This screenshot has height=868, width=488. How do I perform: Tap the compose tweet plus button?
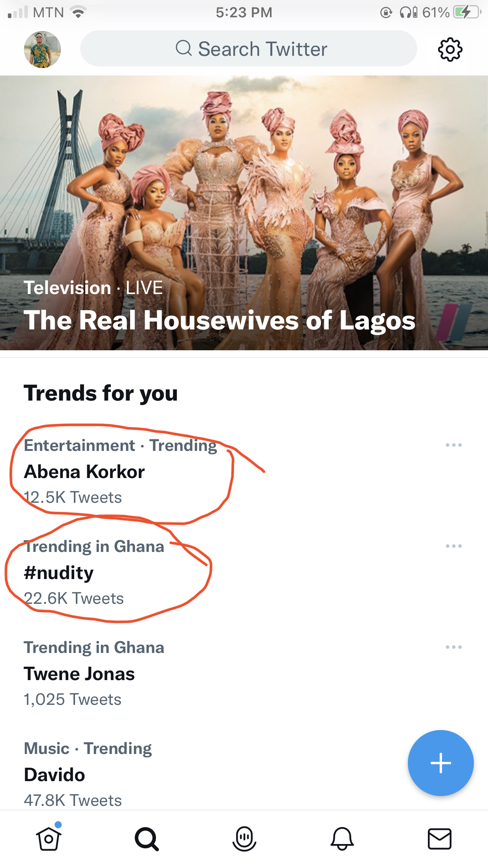[440, 763]
